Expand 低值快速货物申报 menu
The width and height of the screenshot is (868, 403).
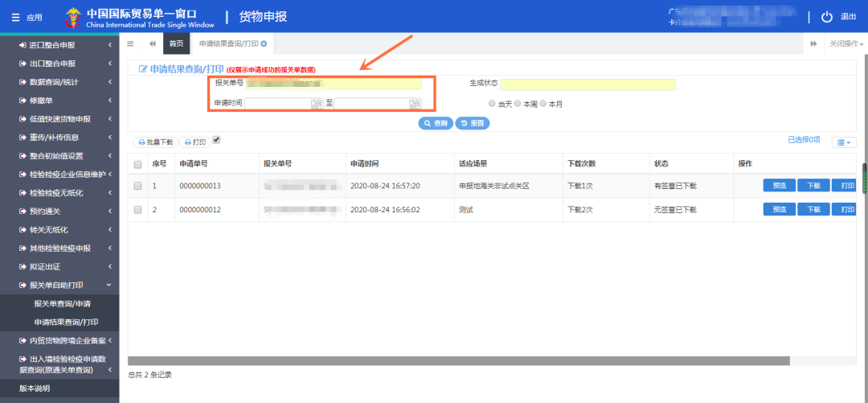tap(59, 119)
